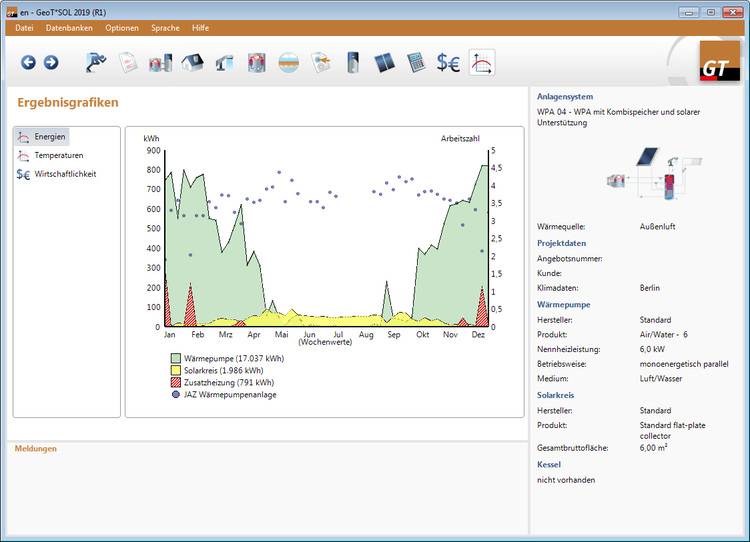Screen dimensions: 750x542
Task: Click the storage tank toolbar icon
Action: click(354, 63)
